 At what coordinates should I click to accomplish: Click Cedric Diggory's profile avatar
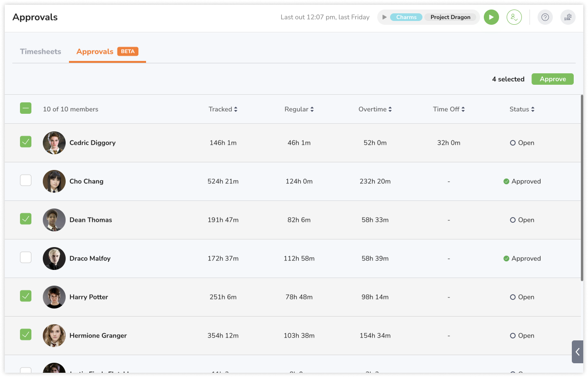click(54, 143)
